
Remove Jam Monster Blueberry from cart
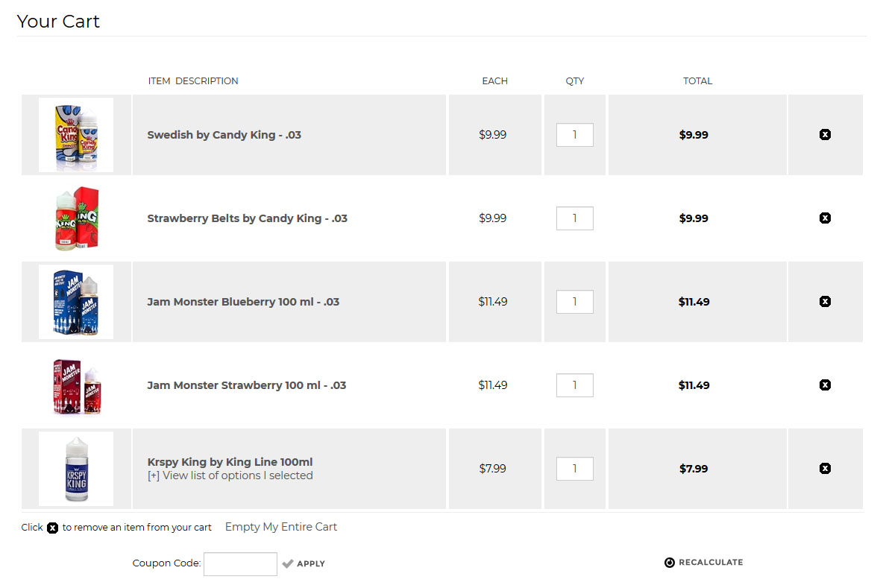tap(824, 302)
